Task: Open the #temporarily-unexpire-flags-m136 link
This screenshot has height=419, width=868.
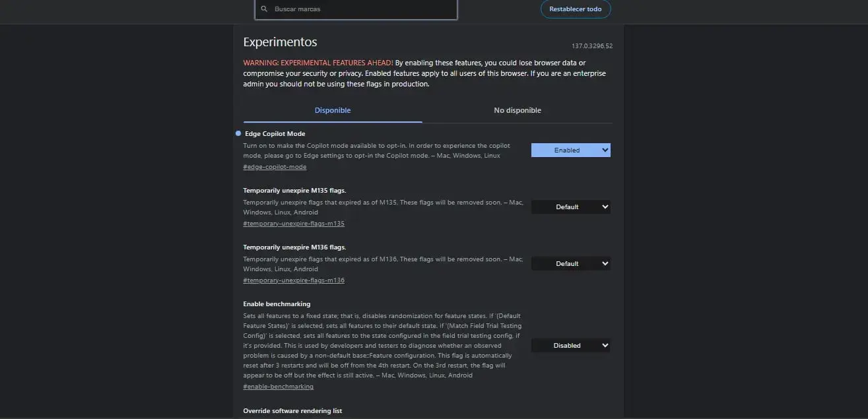Action: pyautogui.click(x=294, y=280)
